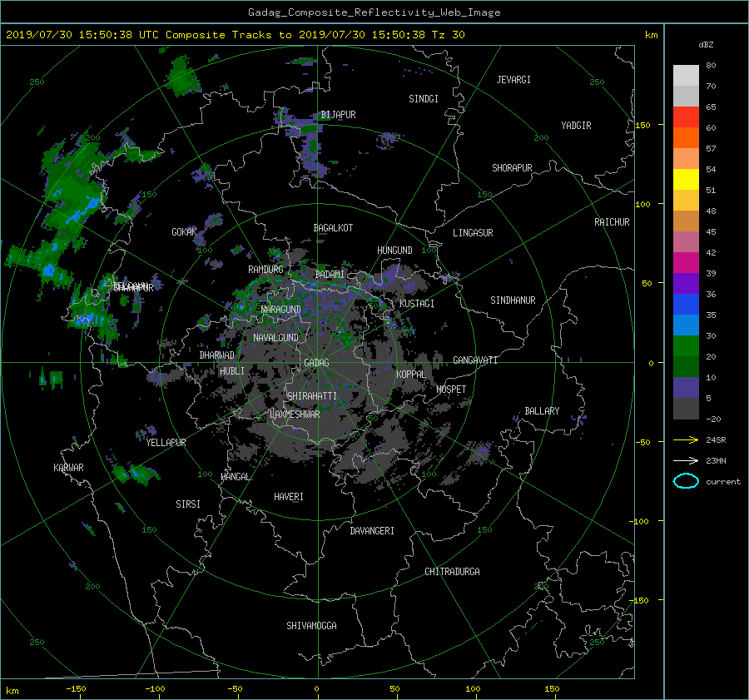
Task: Click the BADAMI city label
Action: (x=330, y=275)
